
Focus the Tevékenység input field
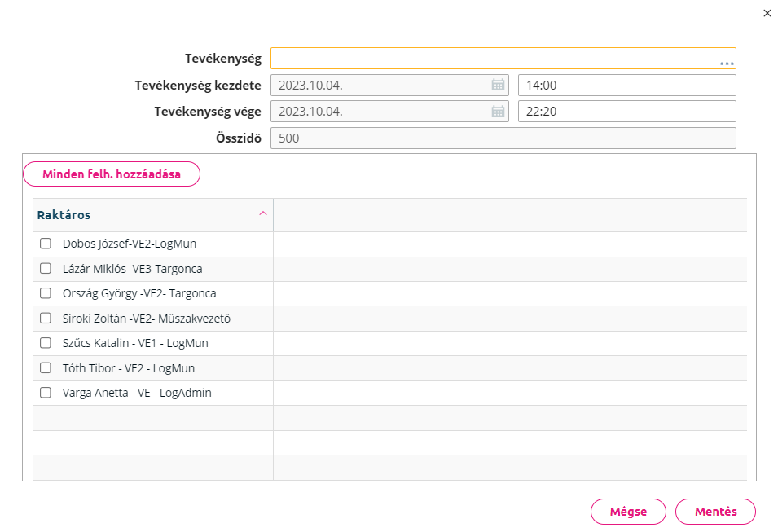point(503,58)
